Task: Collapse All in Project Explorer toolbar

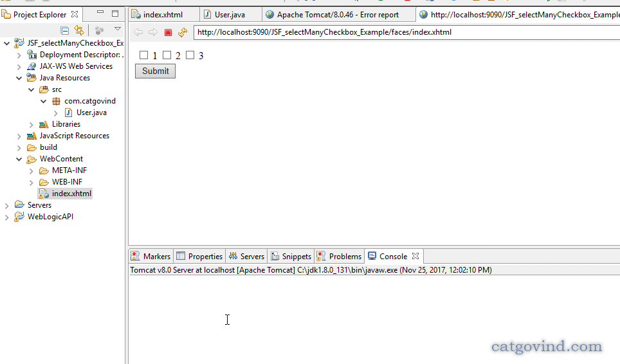Action: point(64,30)
